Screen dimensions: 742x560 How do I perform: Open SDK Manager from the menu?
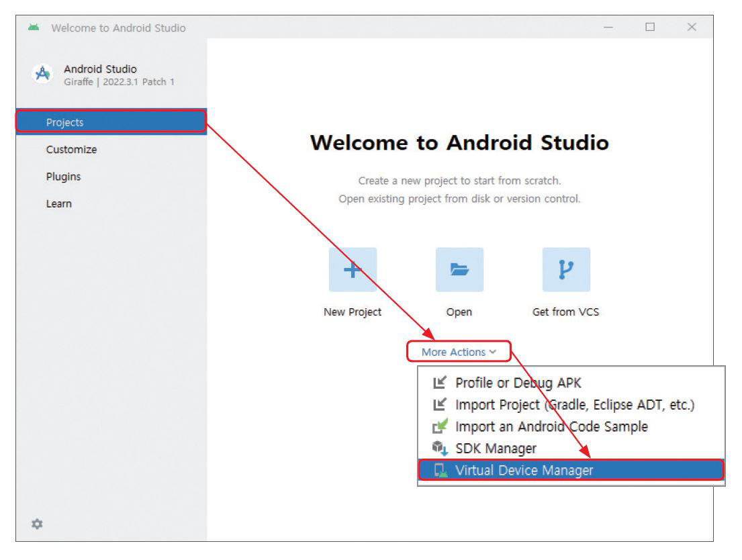[x=571, y=448]
